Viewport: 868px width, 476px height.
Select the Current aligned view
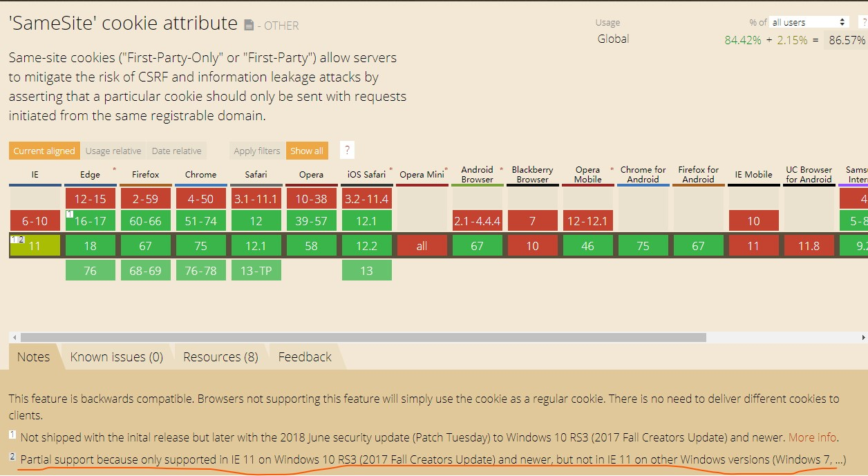[x=44, y=151]
